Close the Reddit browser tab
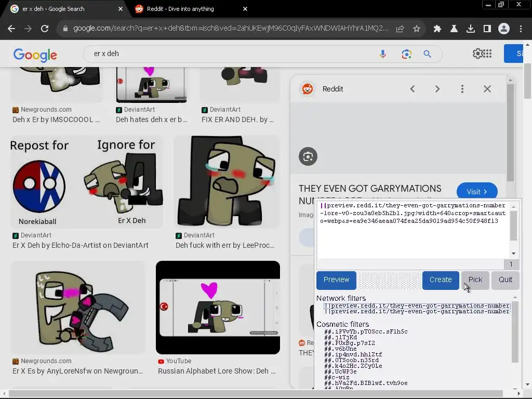 245,9
